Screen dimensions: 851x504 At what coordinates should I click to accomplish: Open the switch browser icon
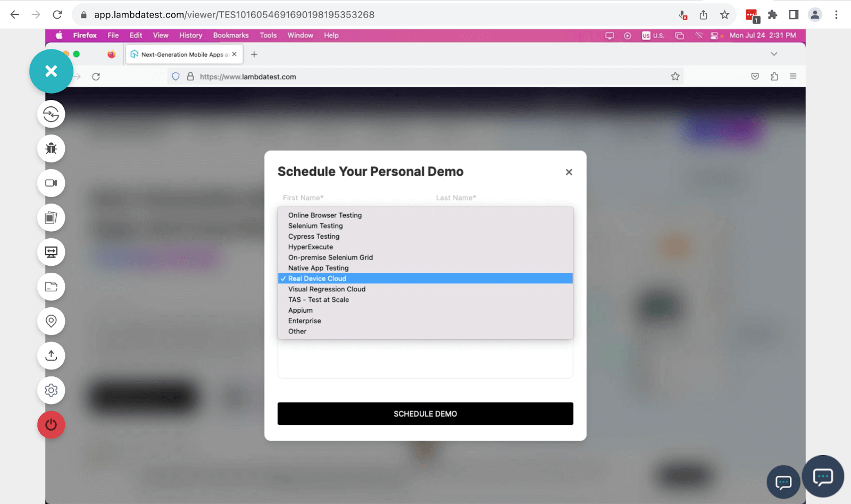[51, 114]
